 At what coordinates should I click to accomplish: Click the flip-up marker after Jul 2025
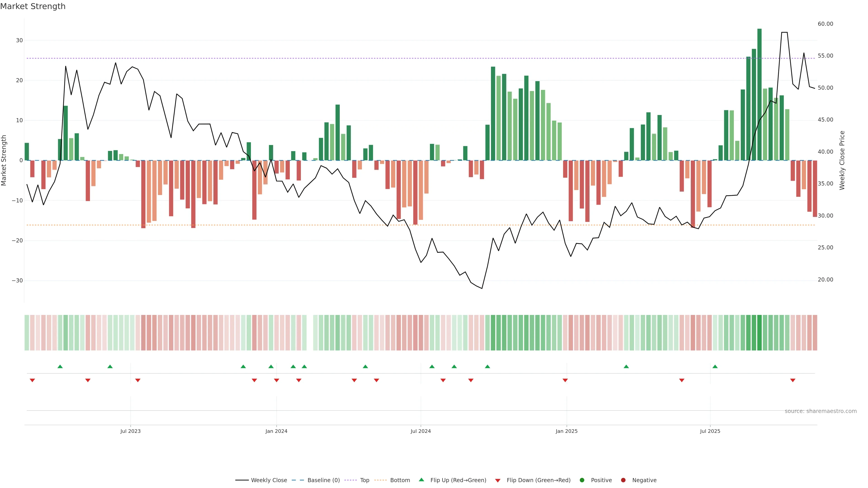715,366
